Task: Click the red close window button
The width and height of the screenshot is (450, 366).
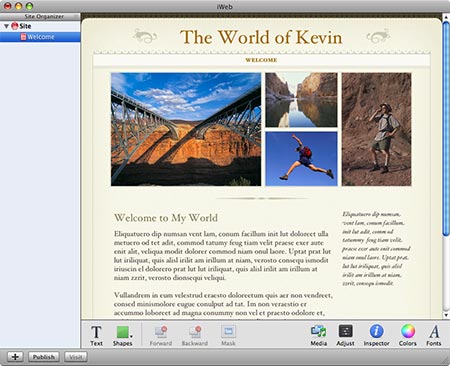Action: pyautogui.click(x=7, y=6)
